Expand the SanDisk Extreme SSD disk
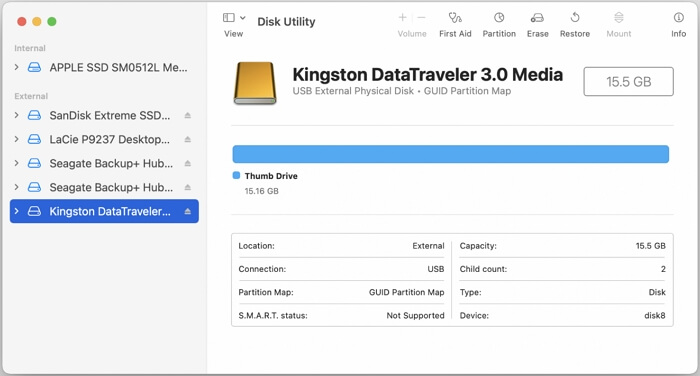The height and width of the screenshot is (376, 700). (17, 115)
